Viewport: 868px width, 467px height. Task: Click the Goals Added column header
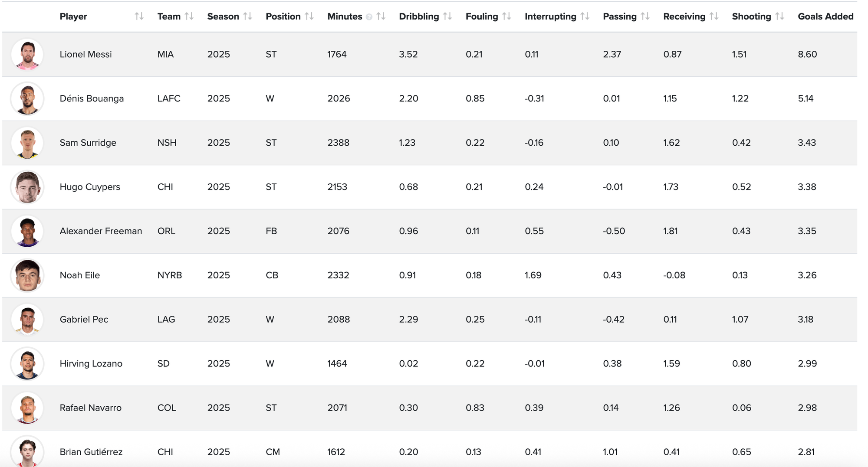[825, 16]
